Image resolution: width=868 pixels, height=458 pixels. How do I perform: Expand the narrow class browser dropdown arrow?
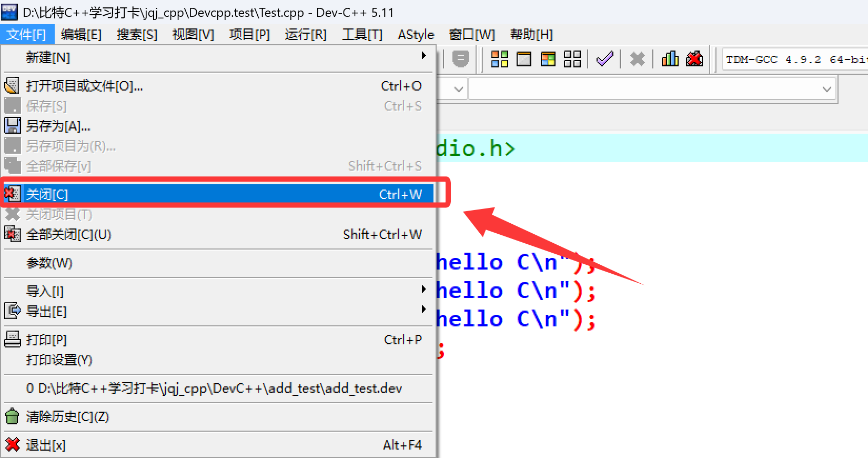coord(458,89)
